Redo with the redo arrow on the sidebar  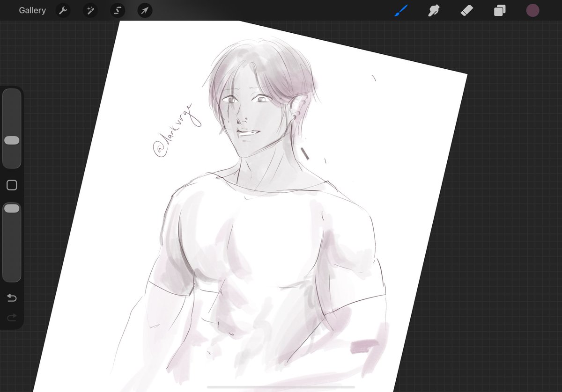click(x=12, y=318)
